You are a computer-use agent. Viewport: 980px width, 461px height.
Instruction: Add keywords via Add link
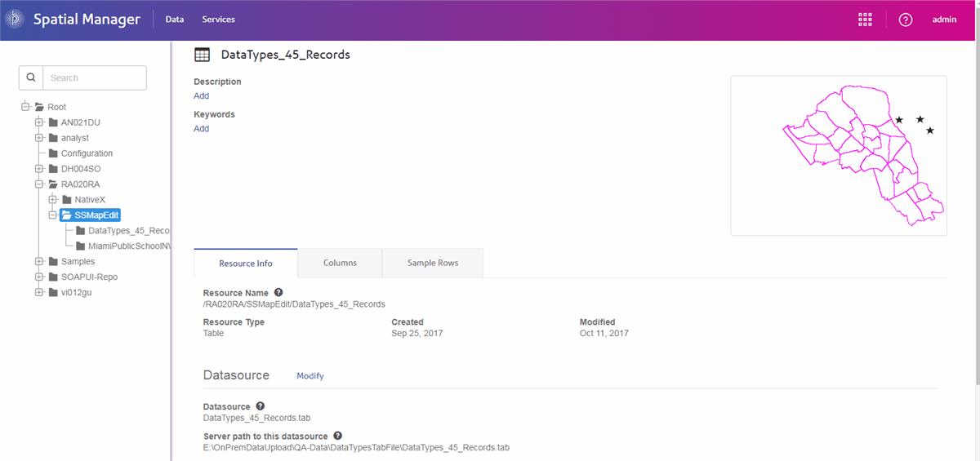[201, 128]
